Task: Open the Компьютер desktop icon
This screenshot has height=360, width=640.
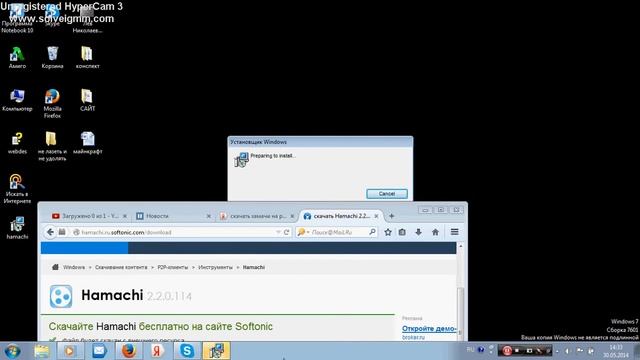Action: point(17,100)
